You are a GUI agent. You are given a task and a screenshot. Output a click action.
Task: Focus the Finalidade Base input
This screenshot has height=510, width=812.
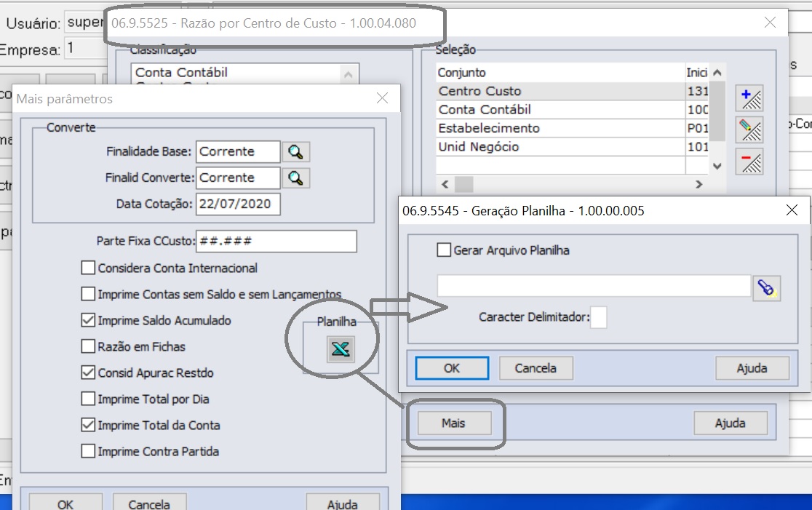pyautogui.click(x=238, y=152)
